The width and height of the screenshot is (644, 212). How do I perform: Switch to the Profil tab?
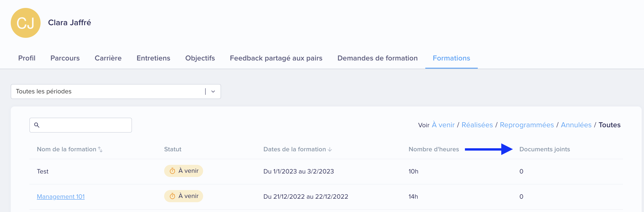[27, 58]
